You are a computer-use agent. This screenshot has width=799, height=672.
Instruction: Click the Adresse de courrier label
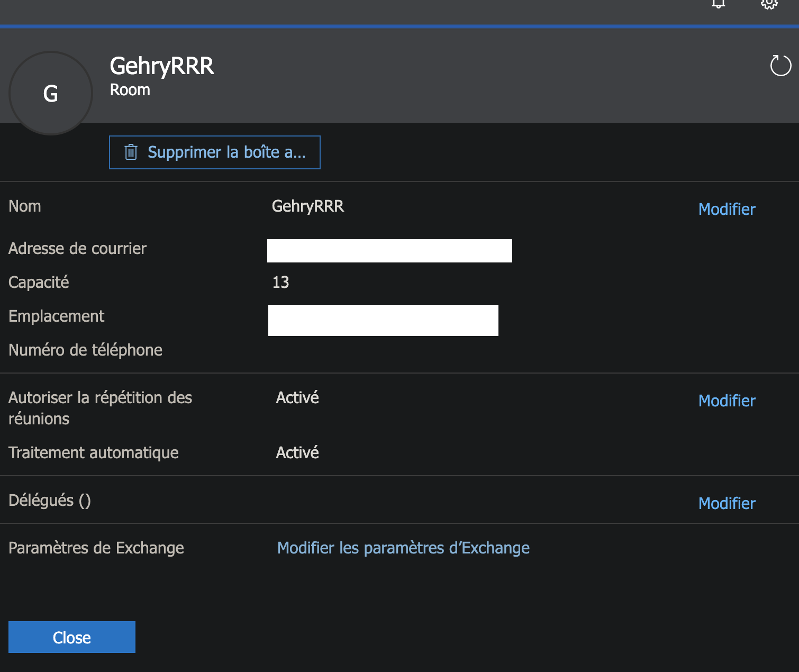(x=78, y=248)
